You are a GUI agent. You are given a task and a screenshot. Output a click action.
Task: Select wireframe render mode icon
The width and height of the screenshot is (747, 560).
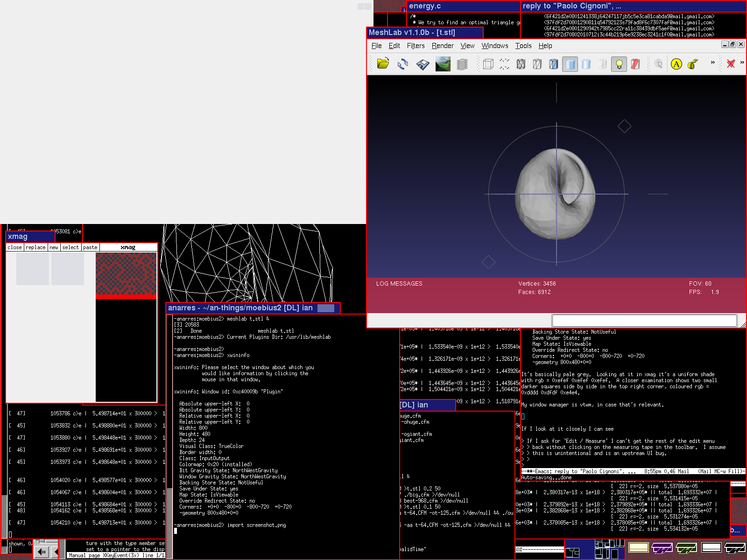pos(521,64)
